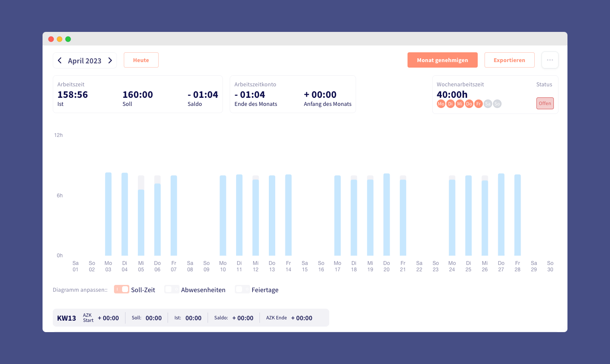Select the Di weekday circle badge

450,104
